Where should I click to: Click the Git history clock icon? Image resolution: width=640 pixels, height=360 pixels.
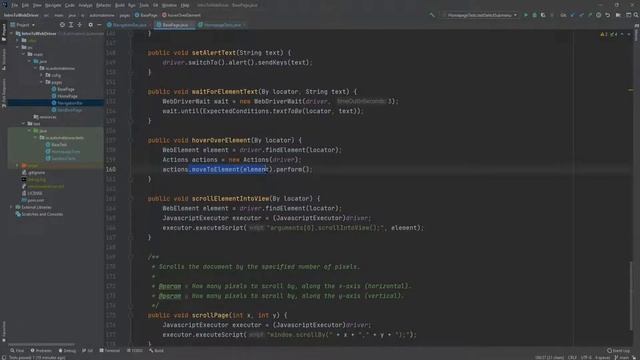coord(598,15)
